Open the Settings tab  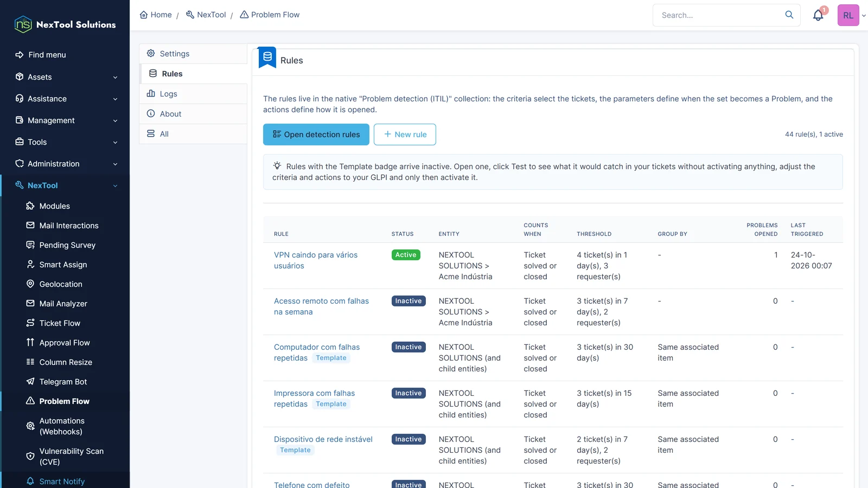point(193,54)
